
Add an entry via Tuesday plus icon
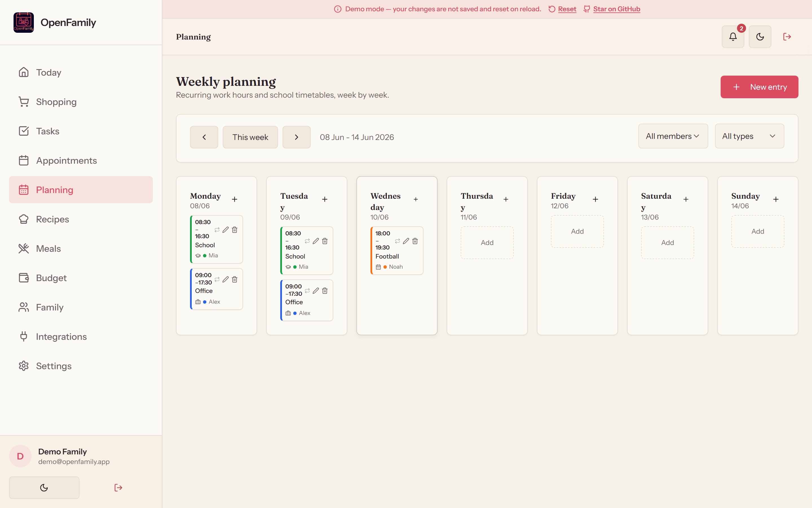click(x=325, y=199)
